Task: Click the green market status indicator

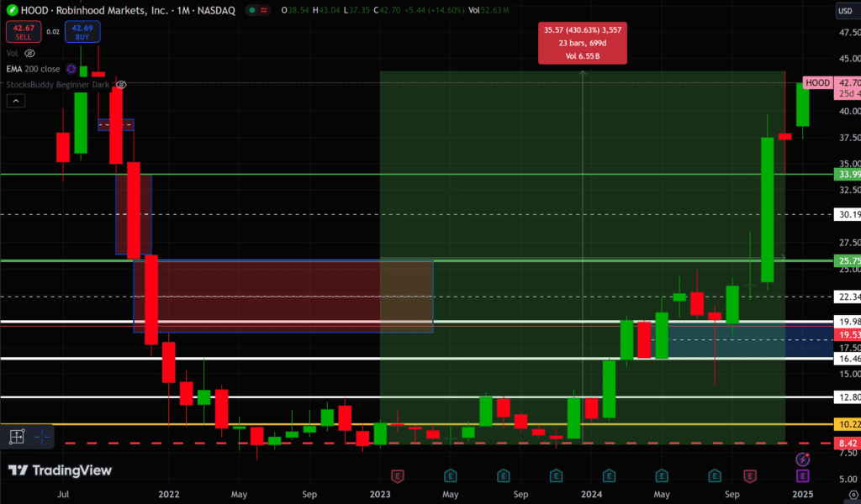Action: 252,10
